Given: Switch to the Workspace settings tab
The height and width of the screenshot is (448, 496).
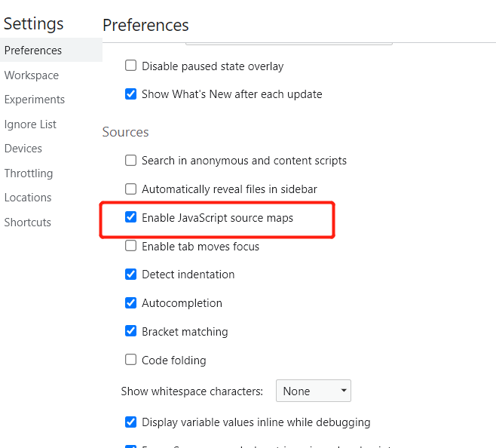Looking at the screenshot, I should tap(32, 75).
